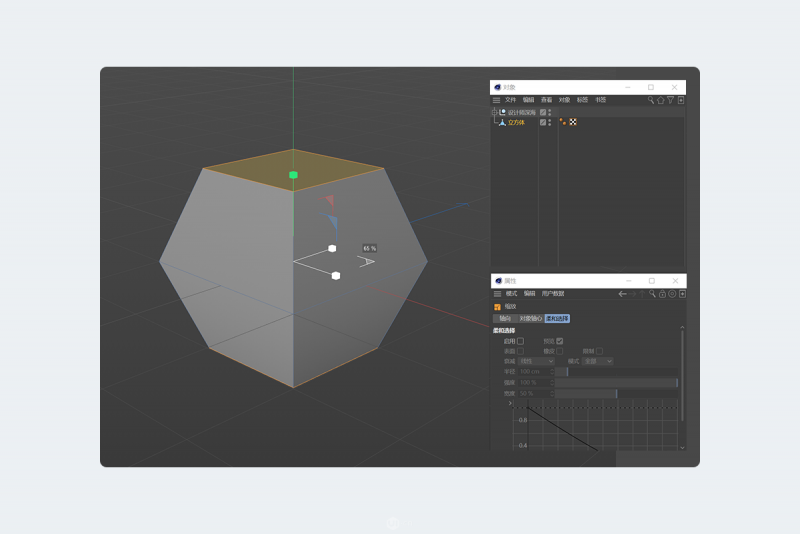Open the 衰减 dropdown showing 线性
The width and height of the screenshot is (800, 534).
click(536, 361)
